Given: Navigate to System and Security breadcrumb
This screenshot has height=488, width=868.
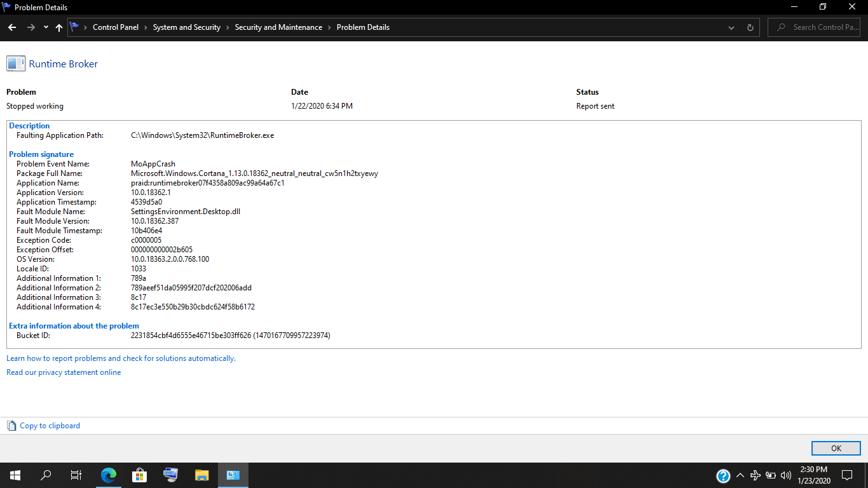Looking at the screenshot, I should pos(187,27).
